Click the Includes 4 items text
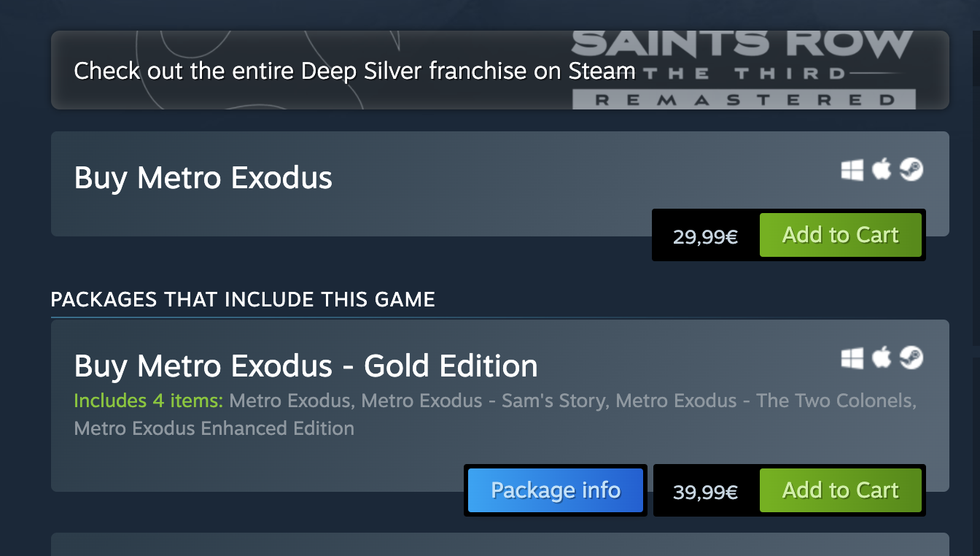The height and width of the screenshot is (556, 980). [x=149, y=401]
